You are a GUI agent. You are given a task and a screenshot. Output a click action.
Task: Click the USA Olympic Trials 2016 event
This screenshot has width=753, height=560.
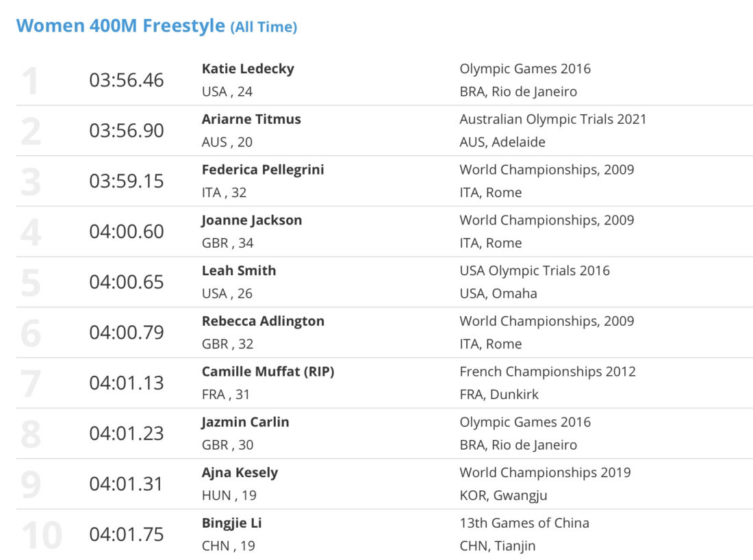coord(535,271)
